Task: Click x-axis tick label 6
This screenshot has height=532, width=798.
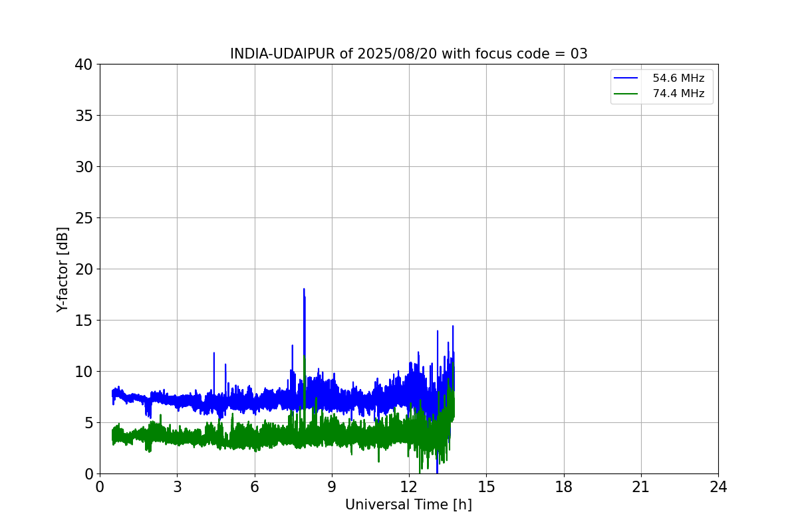Action: 254,487
